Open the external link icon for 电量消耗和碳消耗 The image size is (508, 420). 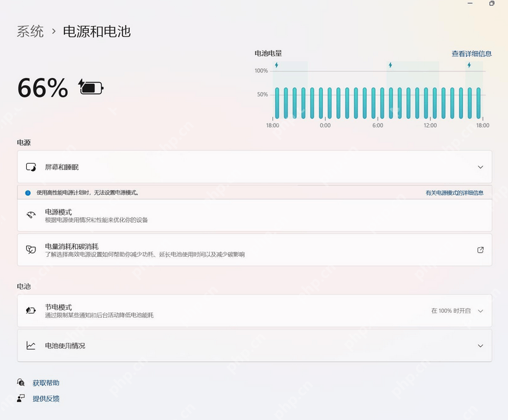point(481,250)
